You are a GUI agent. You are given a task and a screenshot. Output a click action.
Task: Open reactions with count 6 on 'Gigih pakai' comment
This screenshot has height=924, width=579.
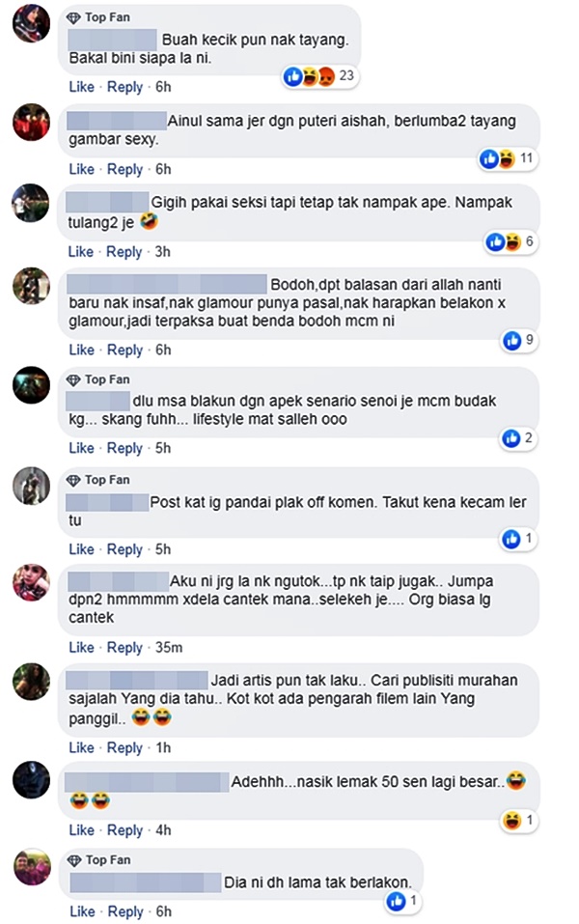point(510,241)
